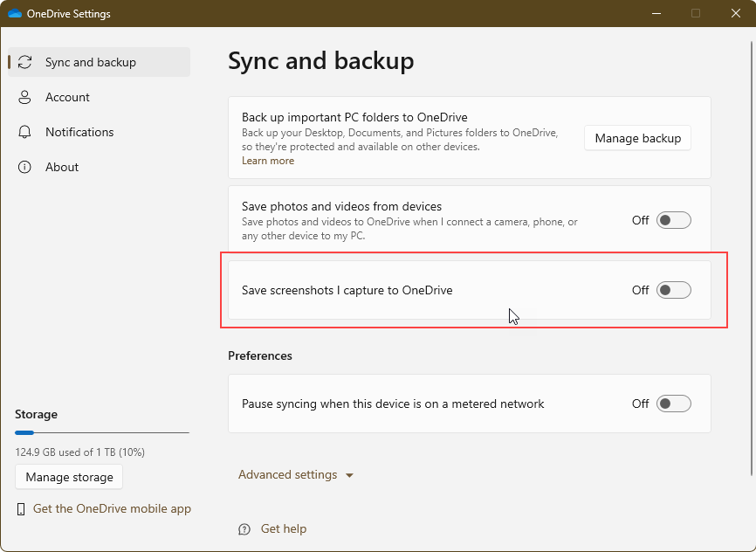Open Get the OneDrive mobile app link
The image size is (756, 552).
coord(112,508)
